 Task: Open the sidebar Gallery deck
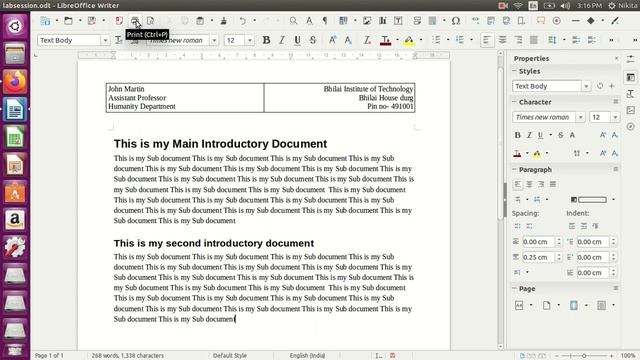click(631, 110)
